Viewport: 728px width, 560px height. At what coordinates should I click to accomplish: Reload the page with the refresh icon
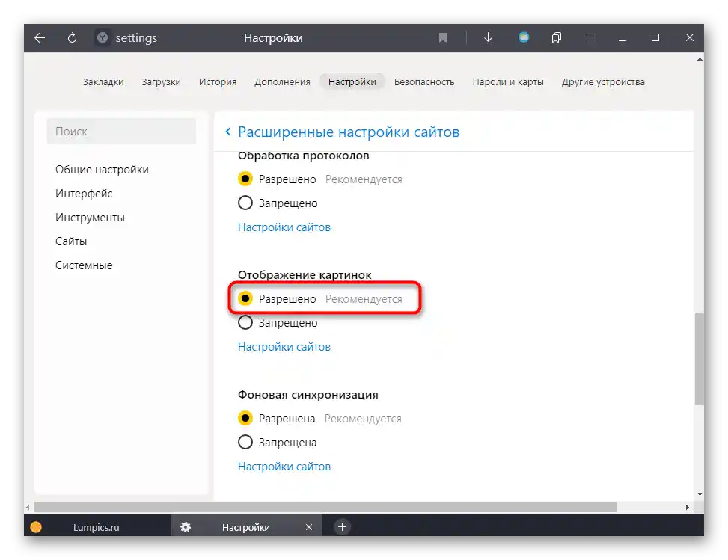72,37
